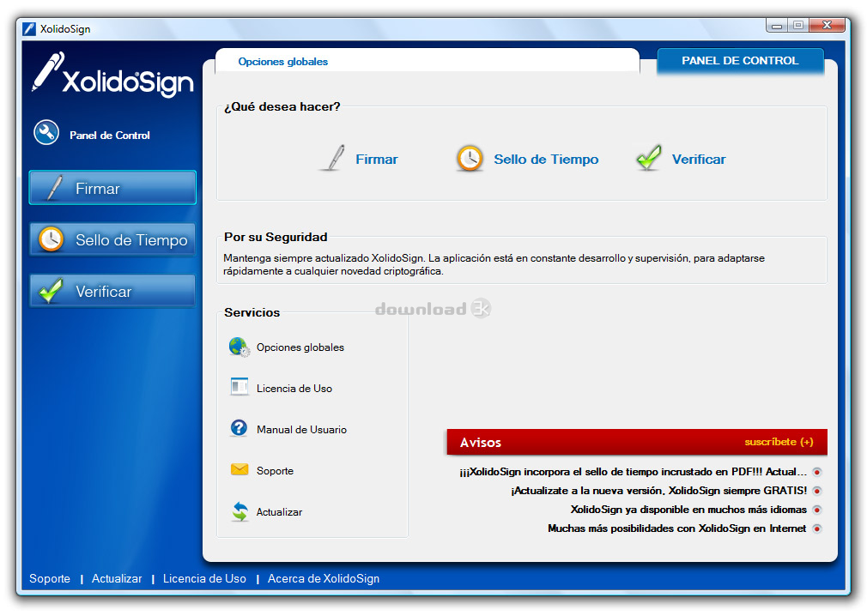The width and height of the screenshot is (867, 616).
Task: Click the suscríbete (+) link in Avisos
Action: point(779,443)
